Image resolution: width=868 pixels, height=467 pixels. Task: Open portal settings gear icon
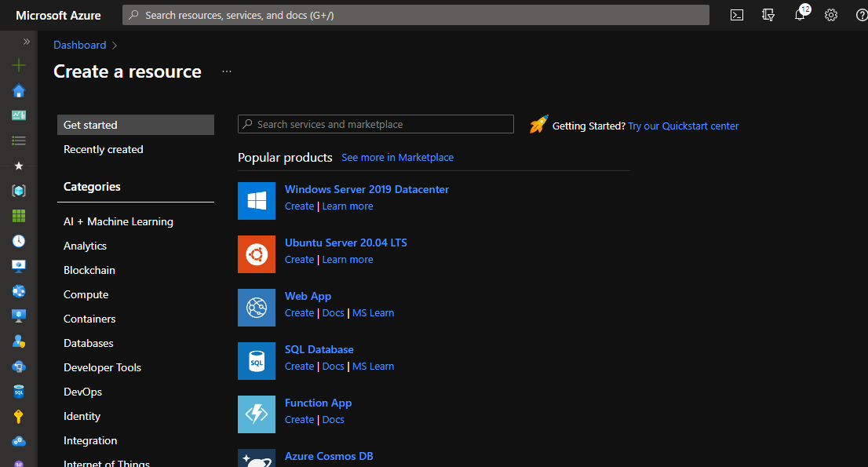click(831, 15)
